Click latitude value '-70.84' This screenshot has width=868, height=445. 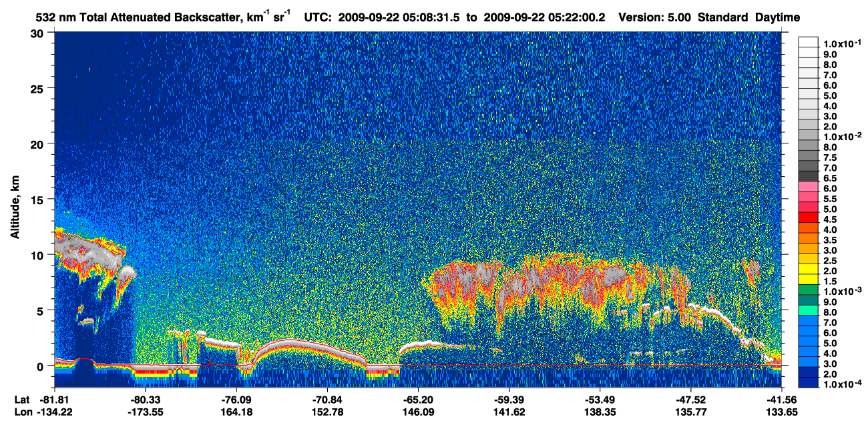(327, 400)
